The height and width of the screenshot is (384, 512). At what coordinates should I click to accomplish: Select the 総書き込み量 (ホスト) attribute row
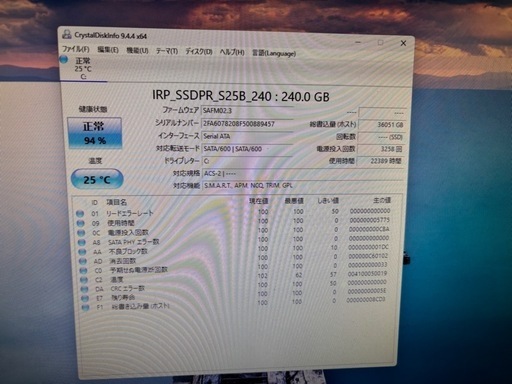pyautogui.click(x=234, y=304)
